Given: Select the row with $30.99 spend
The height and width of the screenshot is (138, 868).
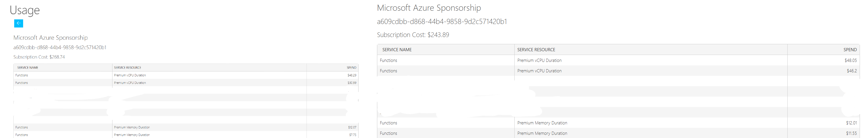Looking at the screenshot, I should pyautogui.click(x=186, y=83).
